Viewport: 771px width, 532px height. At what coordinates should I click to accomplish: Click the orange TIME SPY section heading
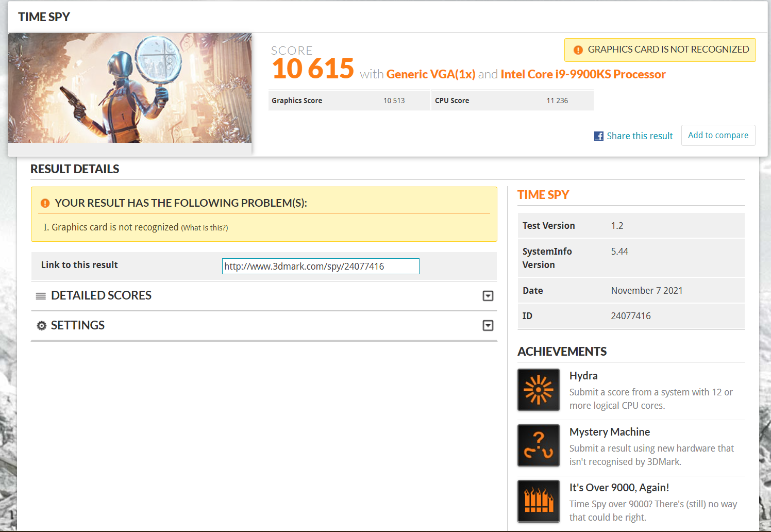543,195
